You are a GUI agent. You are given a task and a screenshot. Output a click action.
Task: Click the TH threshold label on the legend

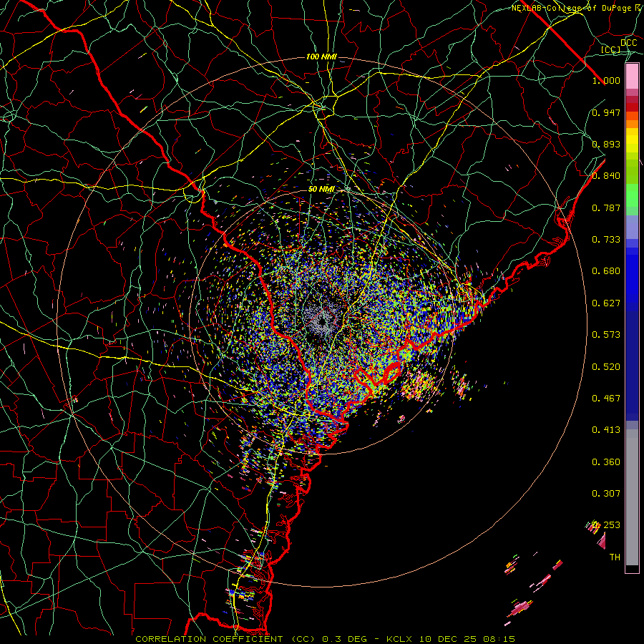pyautogui.click(x=615, y=557)
